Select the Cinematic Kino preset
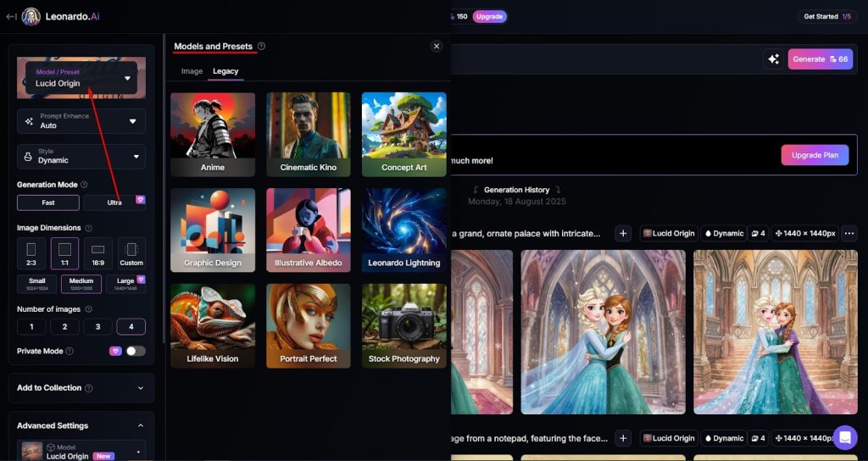 (309, 135)
